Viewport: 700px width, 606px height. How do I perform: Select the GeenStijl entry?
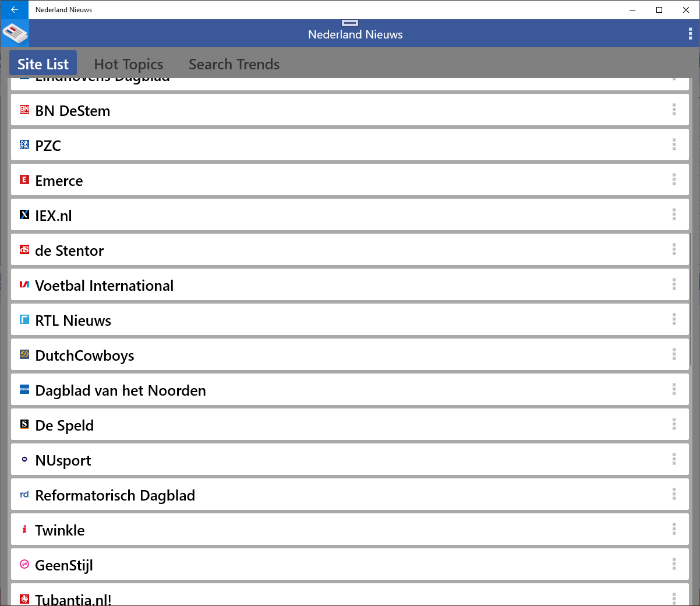coord(350,564)
